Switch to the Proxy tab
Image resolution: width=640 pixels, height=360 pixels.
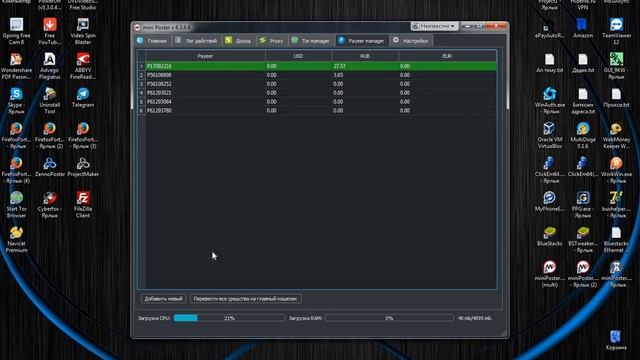coord(271,41)
